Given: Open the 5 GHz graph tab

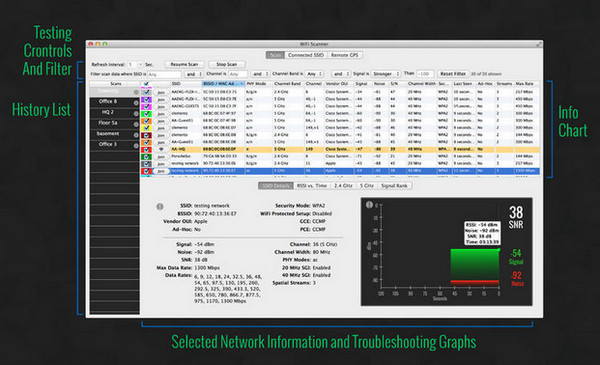Looking at the screenshot, I should tap(366, 186).
